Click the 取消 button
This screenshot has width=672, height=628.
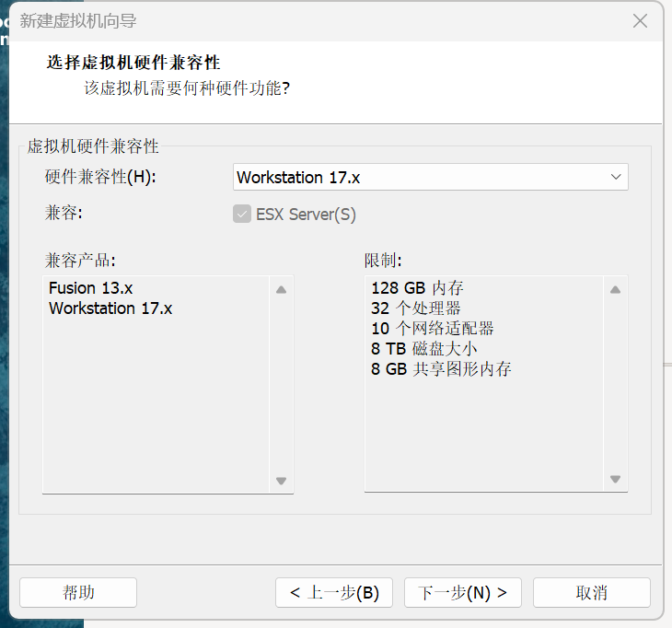click(592, 592)
